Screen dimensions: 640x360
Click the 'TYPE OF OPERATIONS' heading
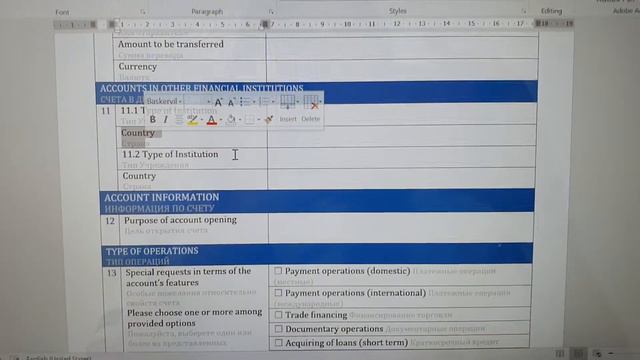152,251
